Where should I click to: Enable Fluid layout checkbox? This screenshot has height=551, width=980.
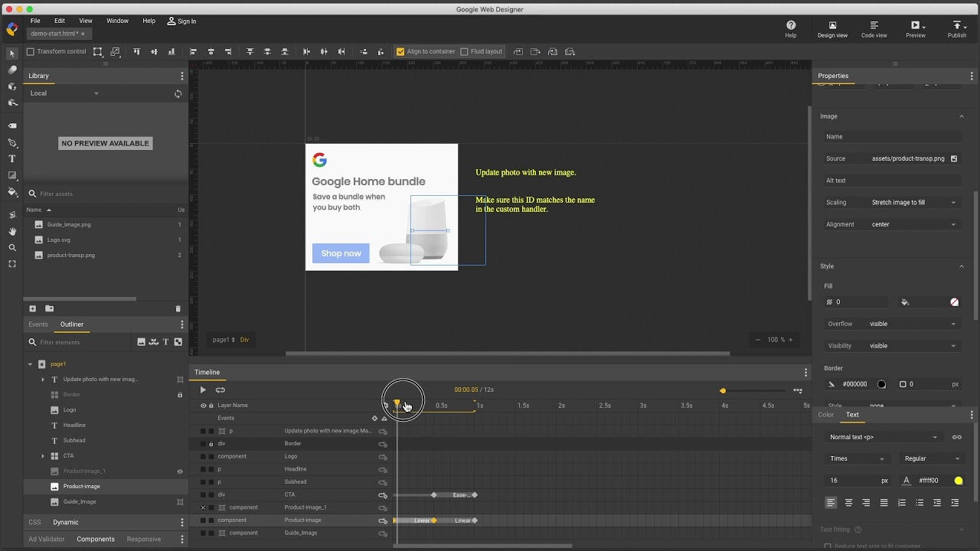tap(464, 52)
